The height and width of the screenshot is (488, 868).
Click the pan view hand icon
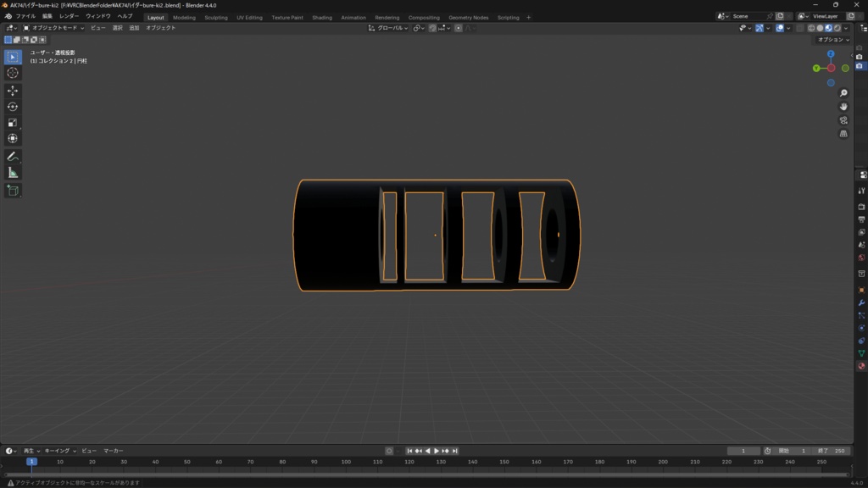843,107
